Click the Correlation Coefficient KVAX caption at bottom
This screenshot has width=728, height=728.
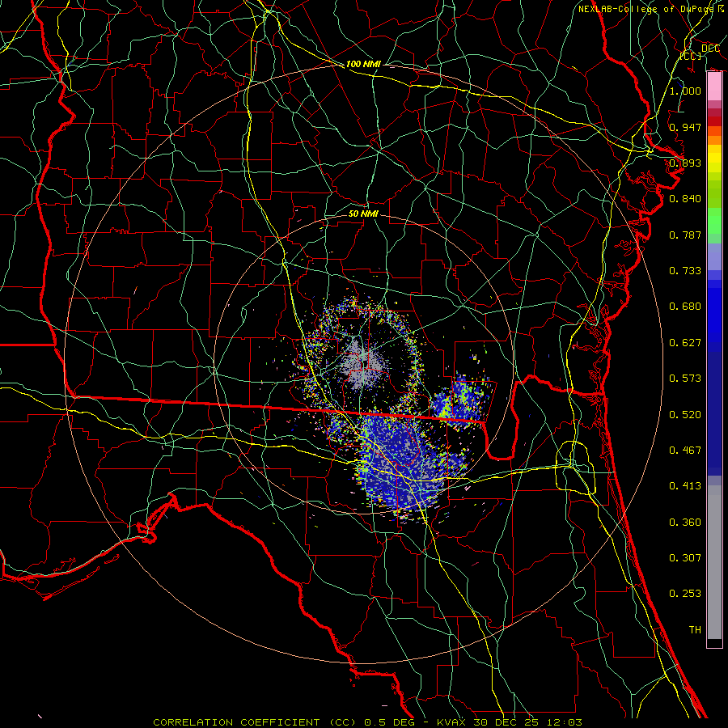[x=367, y=722]
